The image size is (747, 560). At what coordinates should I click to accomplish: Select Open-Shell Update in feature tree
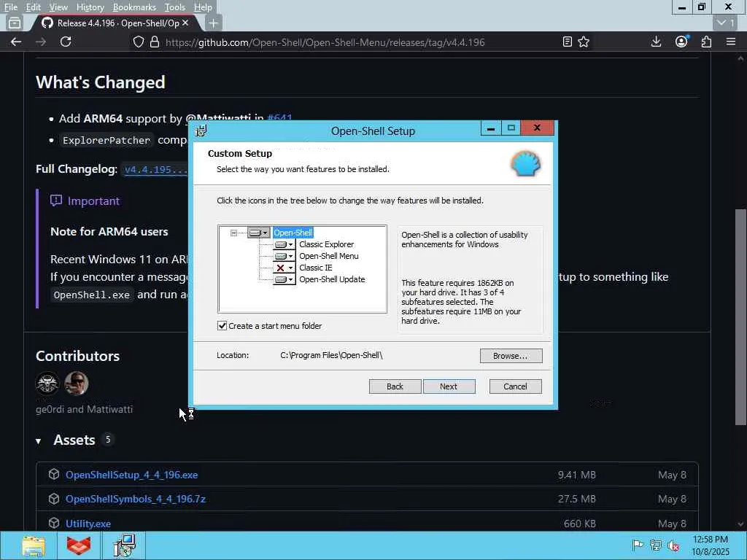tap(332, 279)
